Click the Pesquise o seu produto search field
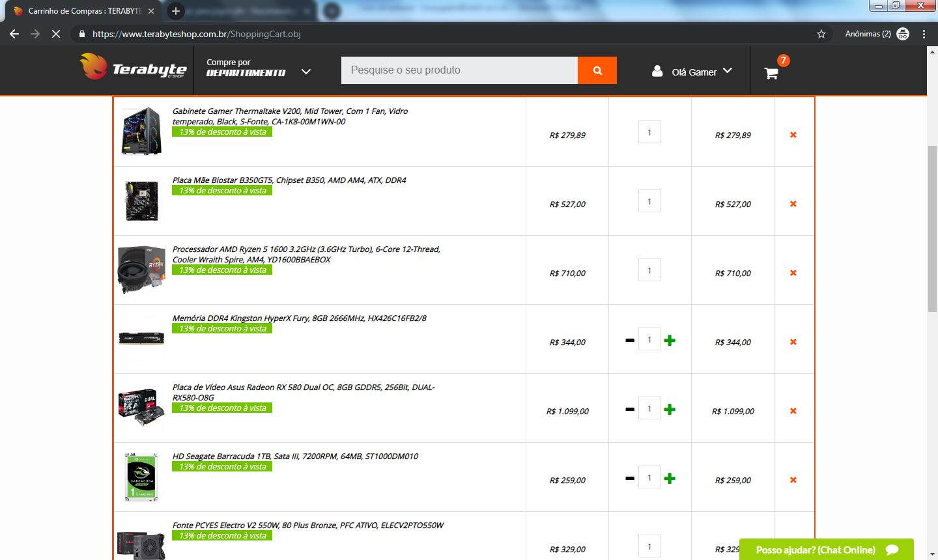 tap(459, 70)
